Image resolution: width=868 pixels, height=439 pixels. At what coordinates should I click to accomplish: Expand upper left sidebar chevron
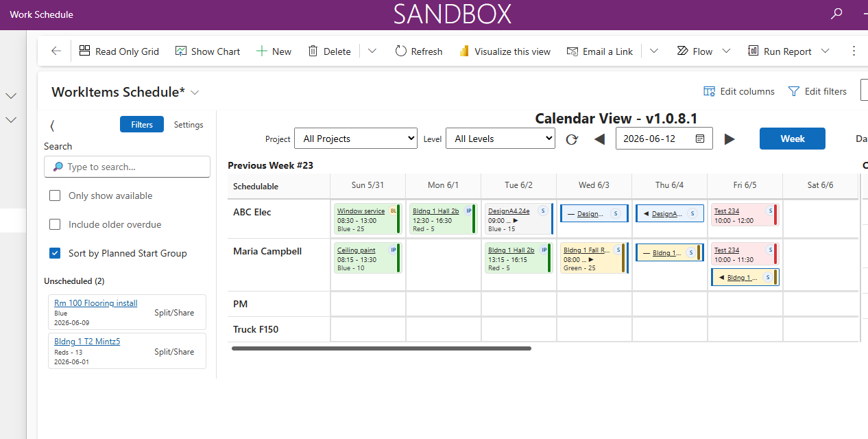[x=11, y=96]
